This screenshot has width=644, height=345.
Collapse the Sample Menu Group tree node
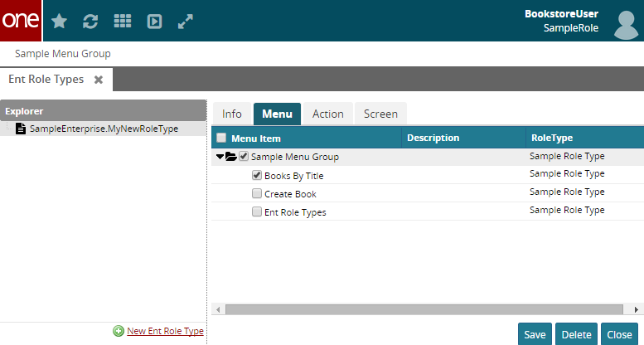coord(220,157)
